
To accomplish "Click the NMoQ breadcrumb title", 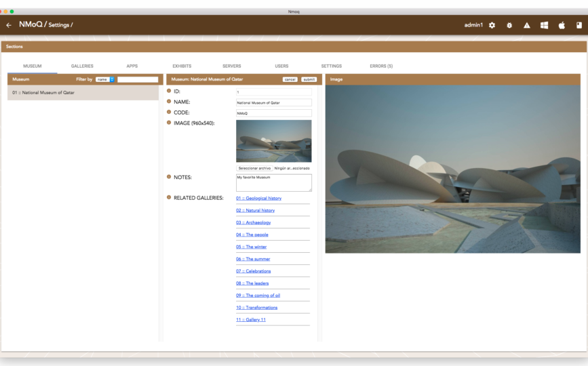I will click(x=31, y=24).
